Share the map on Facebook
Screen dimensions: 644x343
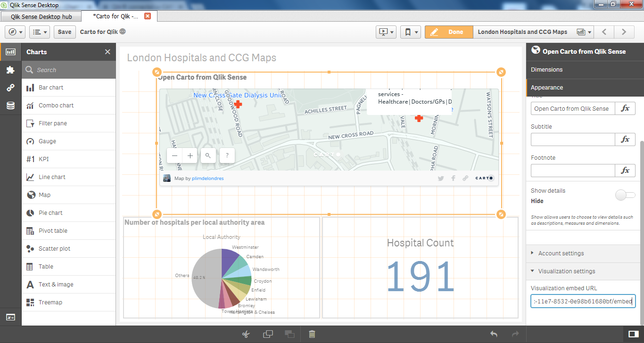[454, 178]
